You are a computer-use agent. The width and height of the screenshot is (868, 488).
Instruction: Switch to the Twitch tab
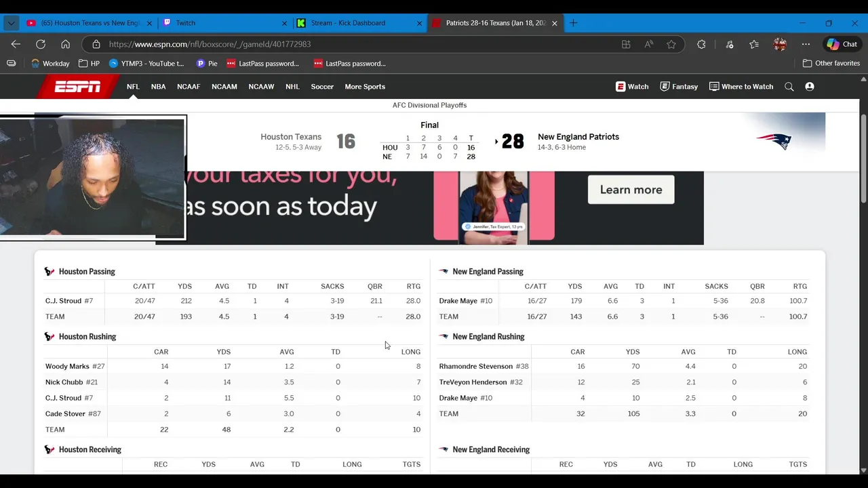tap(225, 23)
